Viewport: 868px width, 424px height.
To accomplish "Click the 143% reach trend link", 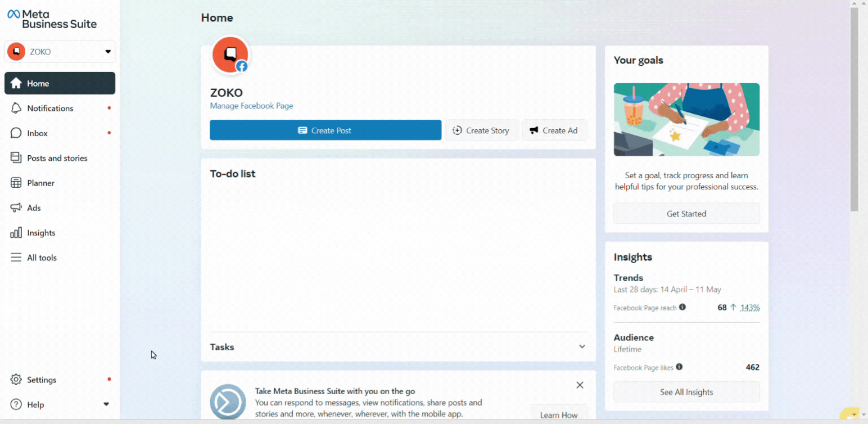I will pos(750,308).
